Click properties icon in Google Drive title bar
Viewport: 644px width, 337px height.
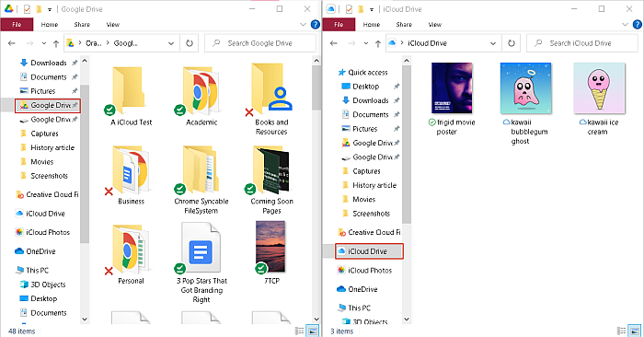tap(27, 9)
